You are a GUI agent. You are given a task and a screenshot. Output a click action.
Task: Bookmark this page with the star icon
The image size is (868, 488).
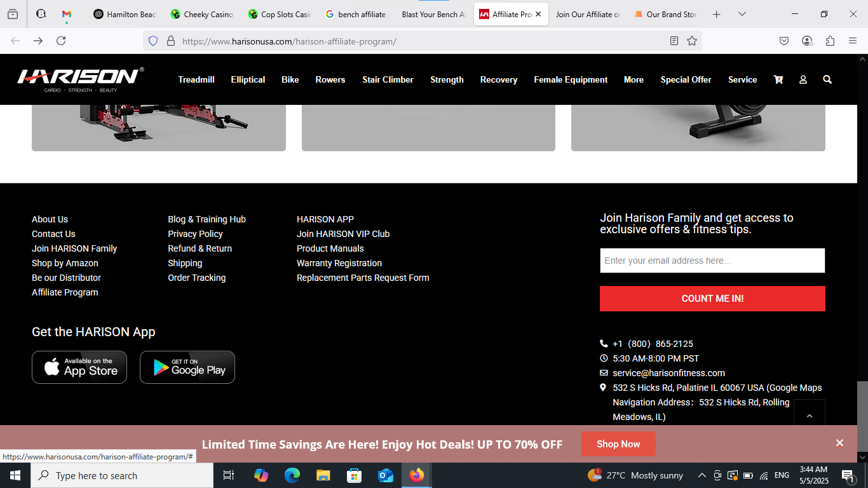point(692,41)
